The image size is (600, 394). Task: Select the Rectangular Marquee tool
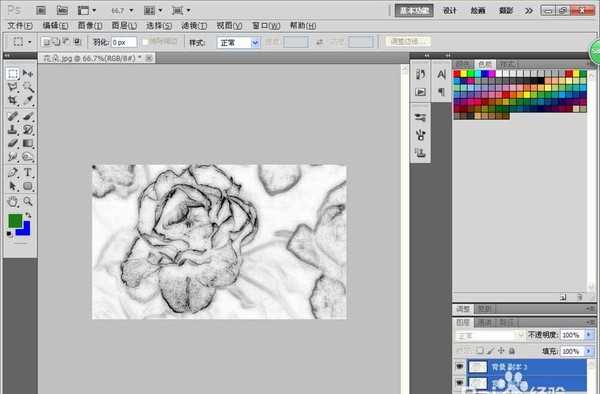click(13, 73)
